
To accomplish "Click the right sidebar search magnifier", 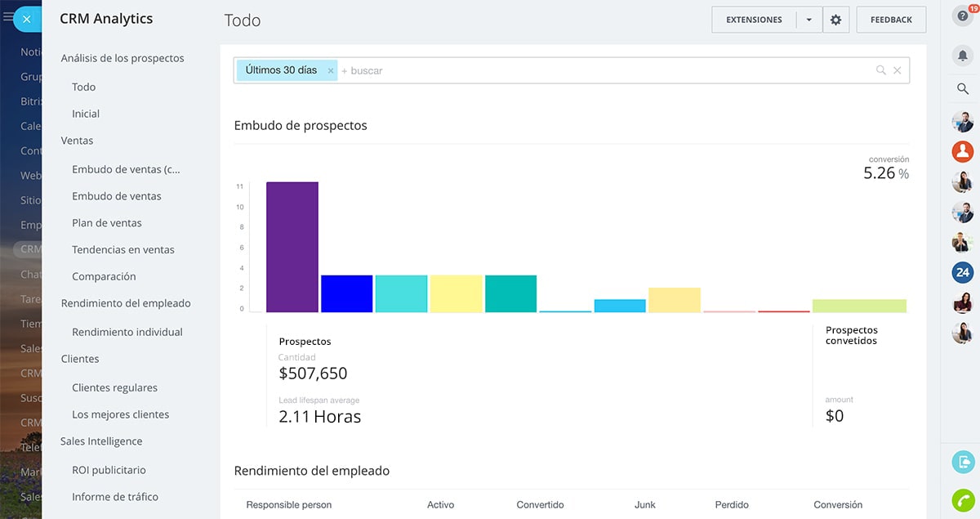I will [962, 88].
